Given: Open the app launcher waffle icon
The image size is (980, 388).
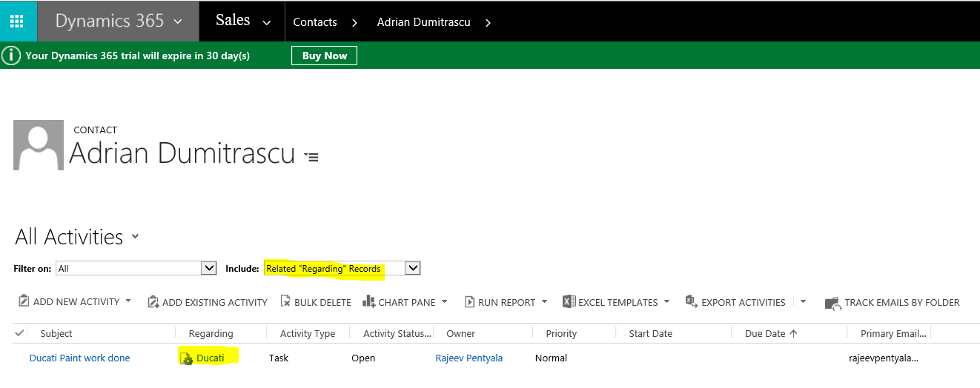Looking at the screenshot, I should point(17,21).
